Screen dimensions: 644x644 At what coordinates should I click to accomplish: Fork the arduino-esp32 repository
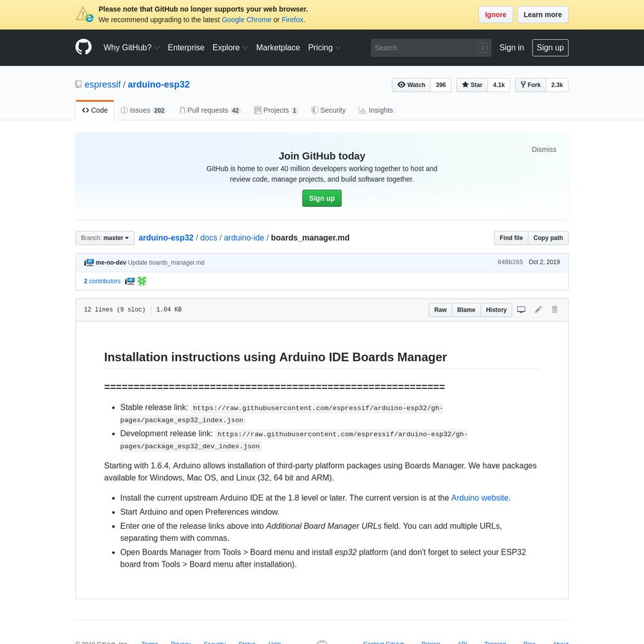(x=530, y=85)
